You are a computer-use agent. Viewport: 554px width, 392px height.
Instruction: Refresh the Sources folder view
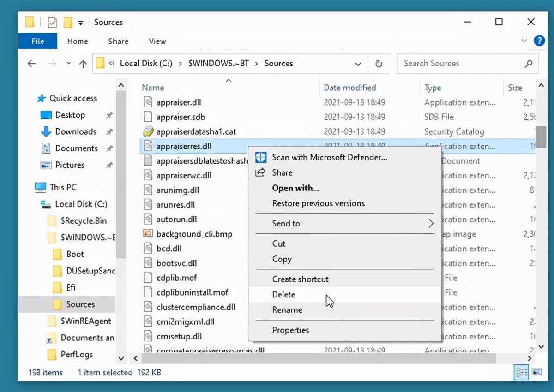pyautogui.click(x=379, y=64)
